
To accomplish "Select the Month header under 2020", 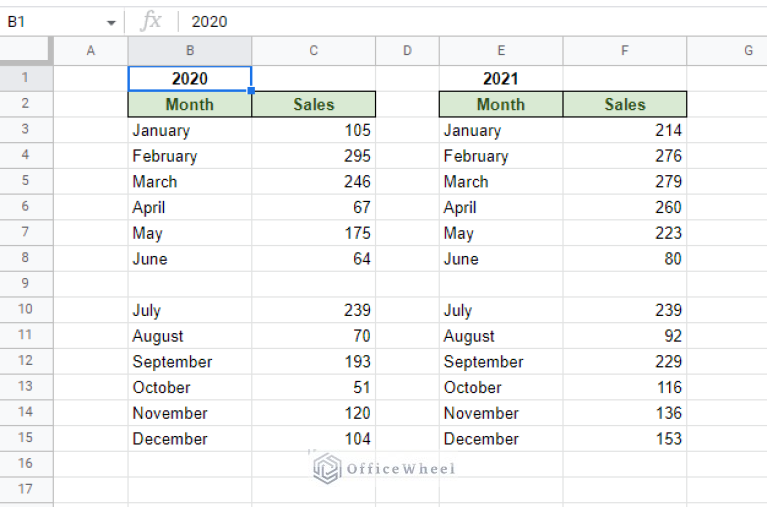I will tap(190, 104).
